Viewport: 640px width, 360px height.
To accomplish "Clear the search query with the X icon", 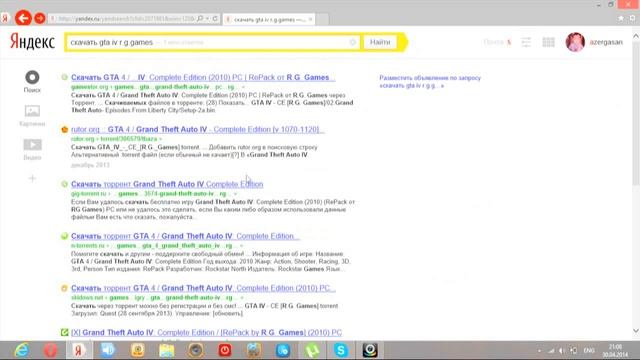I will coord(353,42).
